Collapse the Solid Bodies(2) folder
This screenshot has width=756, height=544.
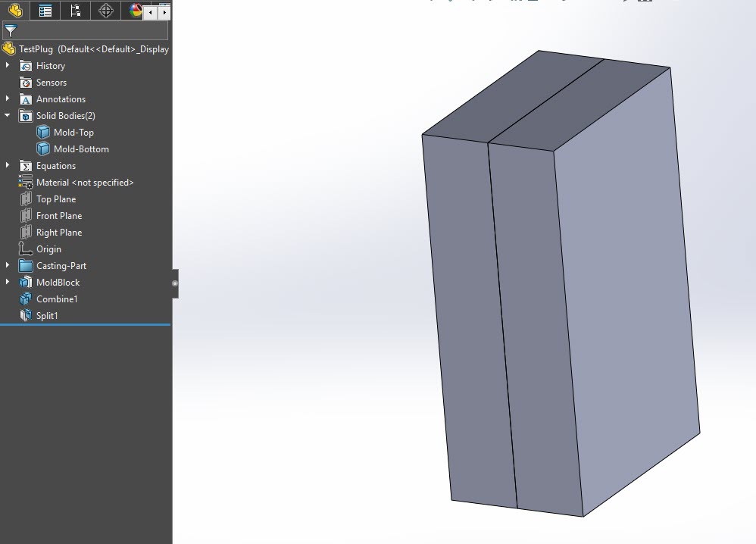8,115
